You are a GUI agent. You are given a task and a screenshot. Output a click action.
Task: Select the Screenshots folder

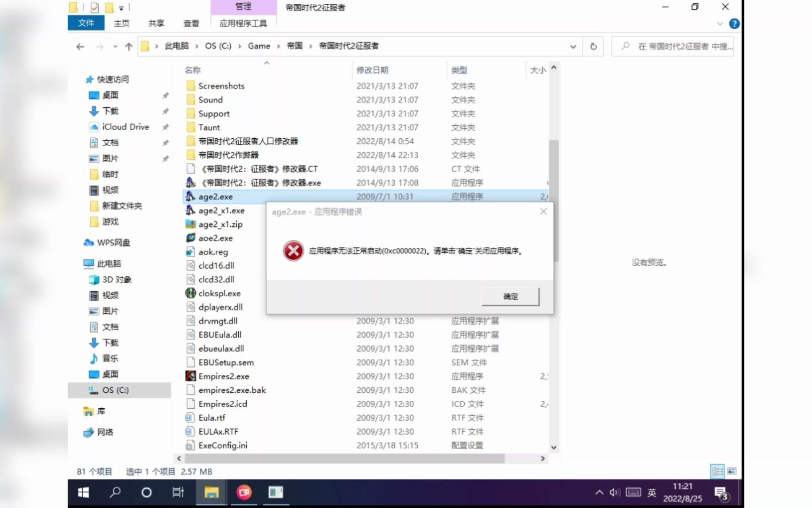[x=221, y=86]
